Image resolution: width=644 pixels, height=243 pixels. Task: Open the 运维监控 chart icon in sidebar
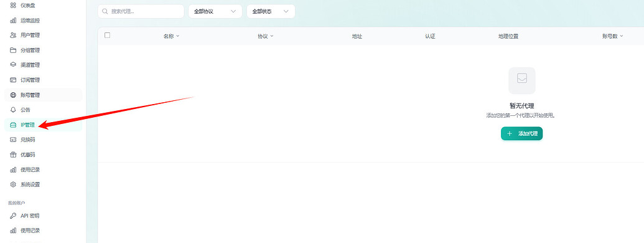point(13,21)
